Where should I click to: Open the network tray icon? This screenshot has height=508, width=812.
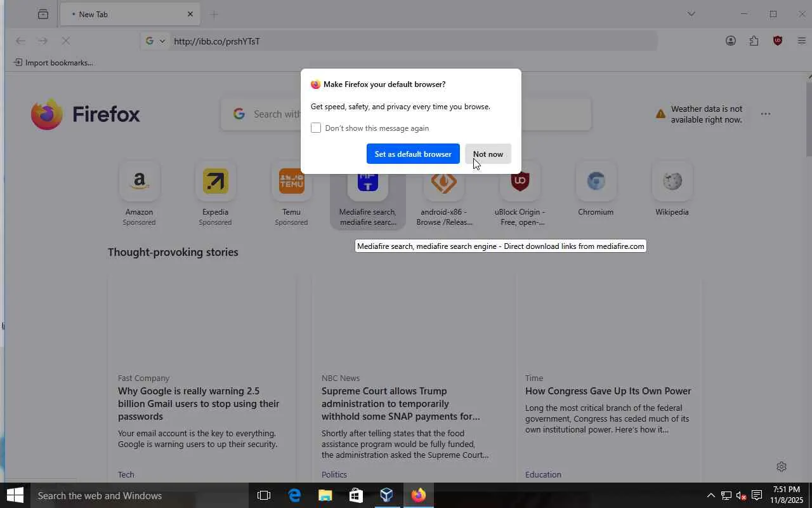pos(726,495)
